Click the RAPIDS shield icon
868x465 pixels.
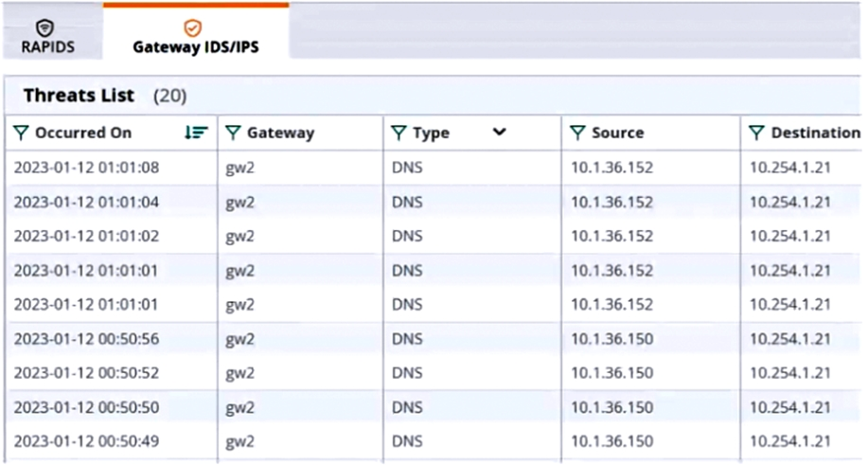[46, 27]
